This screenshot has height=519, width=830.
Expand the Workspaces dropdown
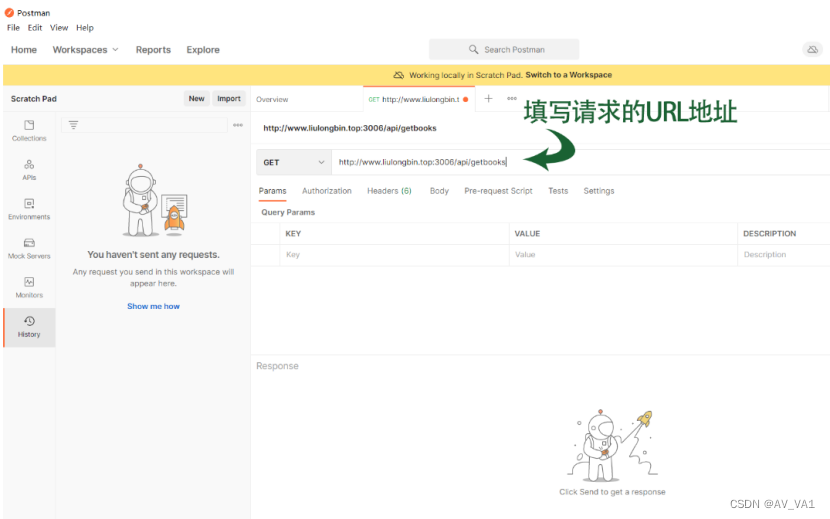pos(85,50)
